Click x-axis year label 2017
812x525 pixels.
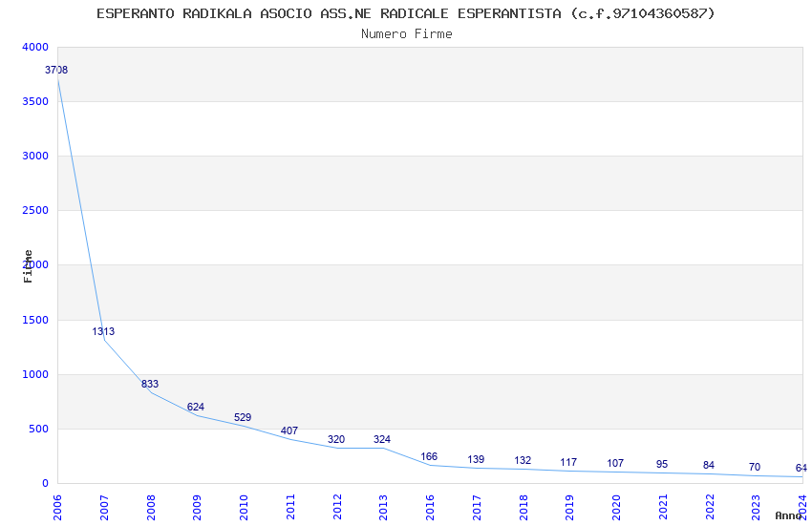coord(477,508)
